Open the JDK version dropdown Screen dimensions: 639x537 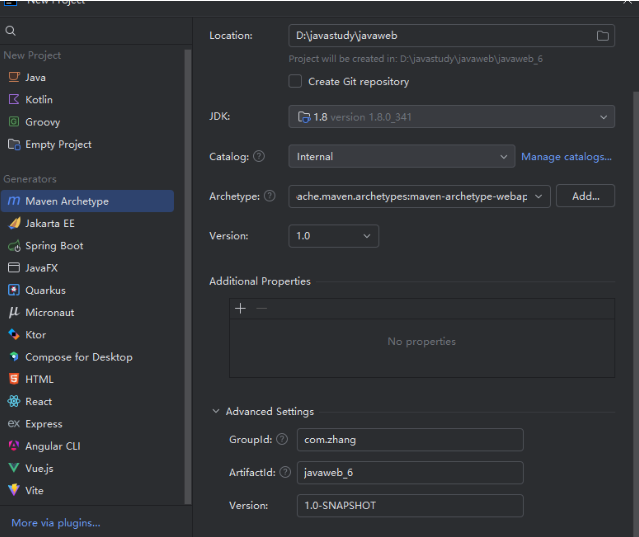point(451,117)
